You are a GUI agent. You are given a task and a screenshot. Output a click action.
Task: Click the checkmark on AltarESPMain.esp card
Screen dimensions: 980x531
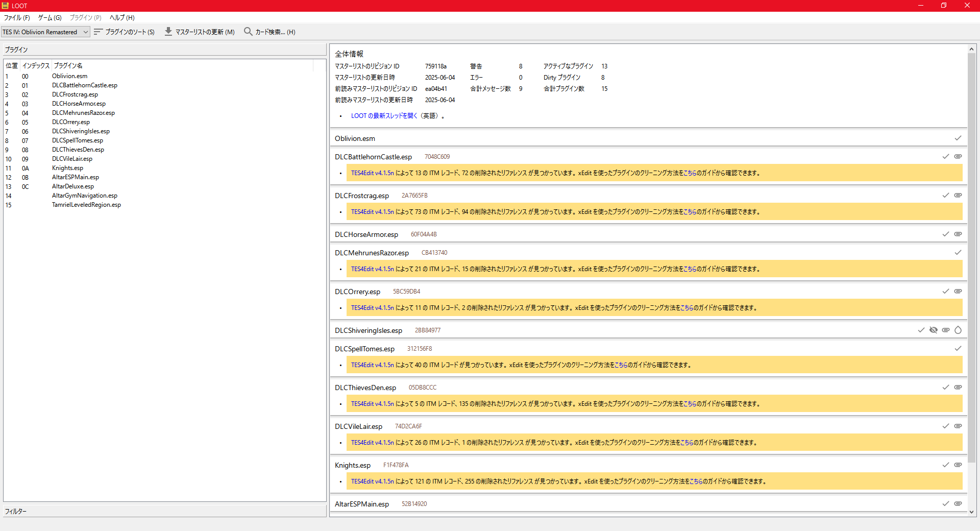tap(946, 504)
